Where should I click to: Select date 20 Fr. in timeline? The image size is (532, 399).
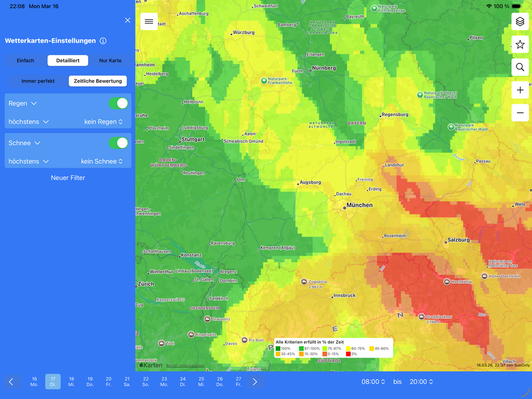pyautogui.click(x=108, y=382)
